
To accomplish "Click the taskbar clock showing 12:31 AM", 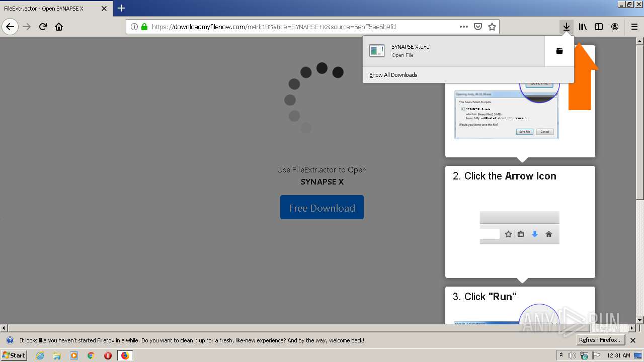I will 618,355.
